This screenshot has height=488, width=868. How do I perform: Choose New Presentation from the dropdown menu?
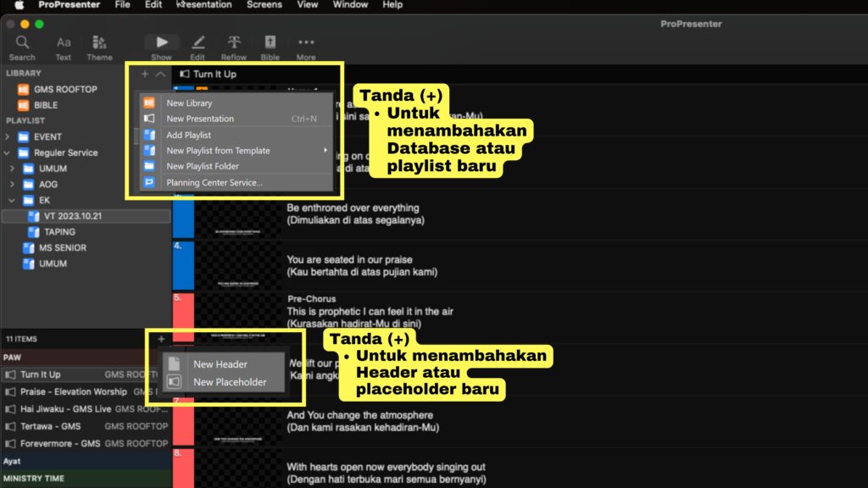[236, 119]
